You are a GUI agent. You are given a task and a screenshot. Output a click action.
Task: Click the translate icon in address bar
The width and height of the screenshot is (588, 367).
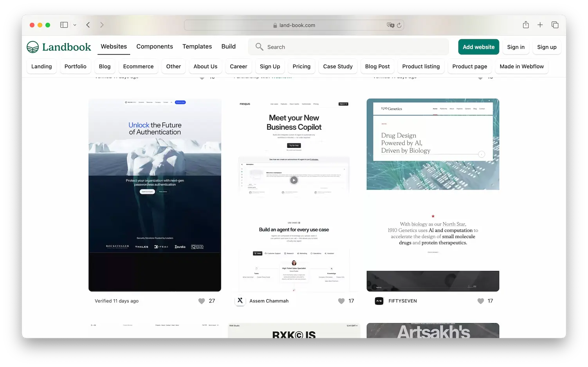tap(390, 25)
